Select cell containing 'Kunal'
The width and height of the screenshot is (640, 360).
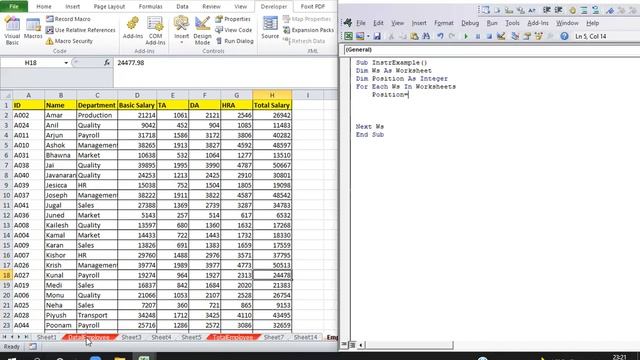pos(60,275)
